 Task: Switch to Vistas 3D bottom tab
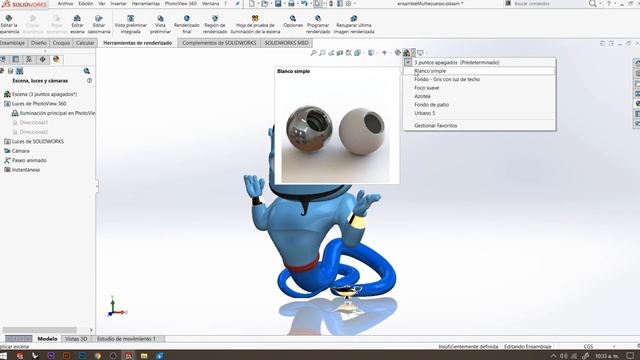pos(76,339)
